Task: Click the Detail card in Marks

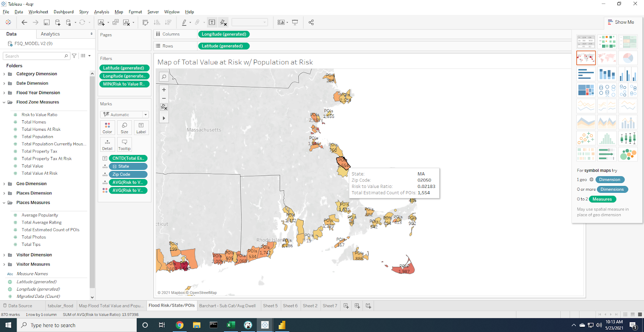Action: point(107,144)
